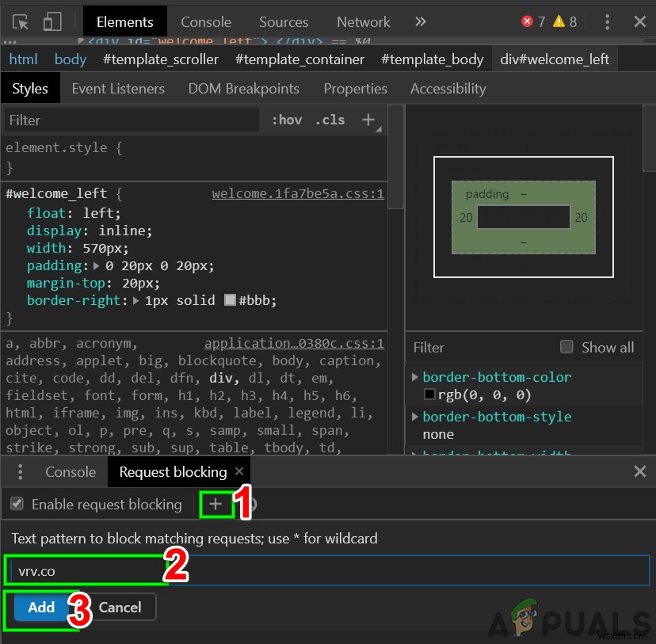Image resolution: width=656 pixels, height=644 pixels.
Task: Check the Show all checkbox
Action: tap(566, 347)
